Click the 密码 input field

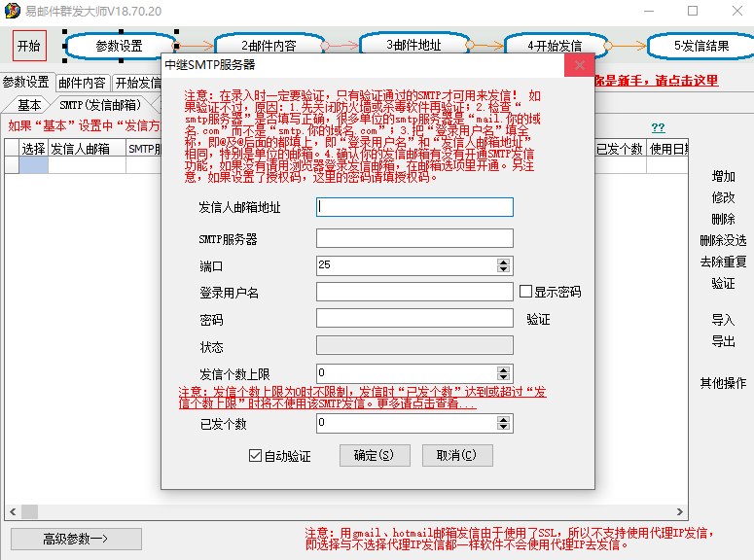[414, 318]
